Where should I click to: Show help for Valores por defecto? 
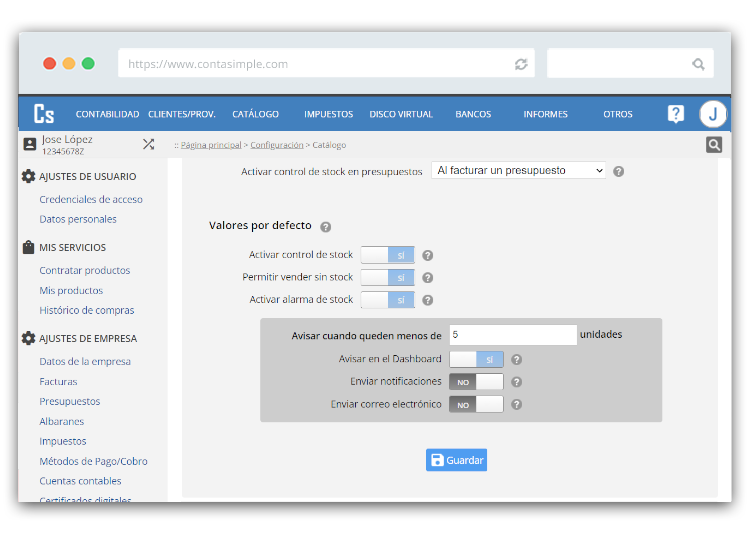pos(326,227)
